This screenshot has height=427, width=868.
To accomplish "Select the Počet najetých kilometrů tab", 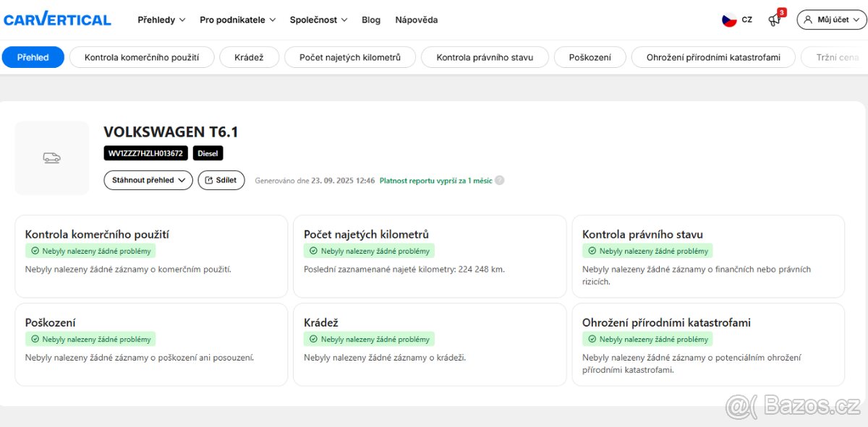I will [349, 57].
